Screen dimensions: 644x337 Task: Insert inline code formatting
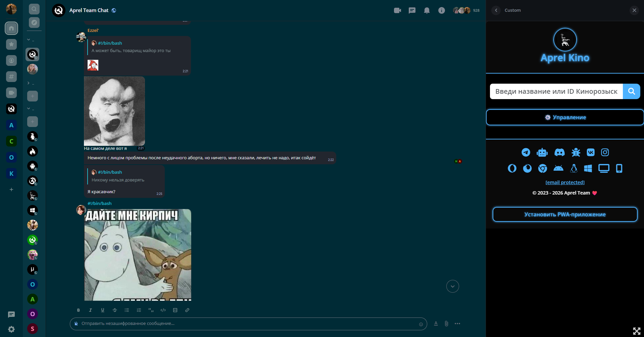163,310
